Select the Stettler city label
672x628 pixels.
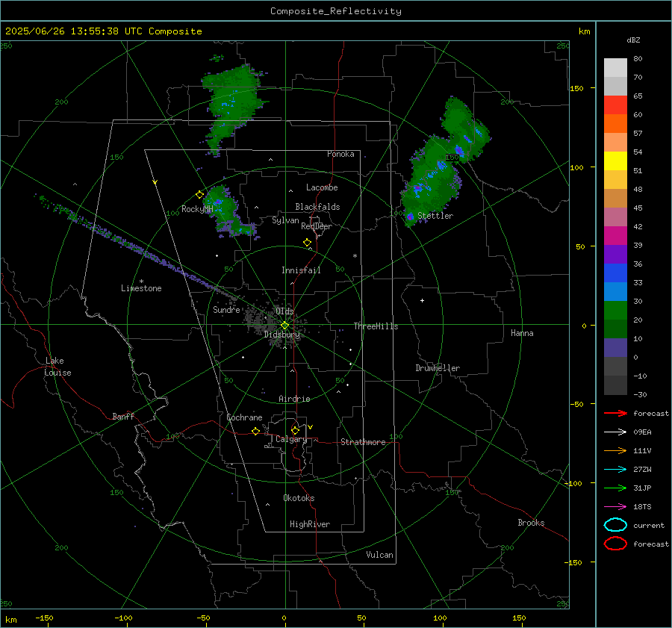pos(435,216)
